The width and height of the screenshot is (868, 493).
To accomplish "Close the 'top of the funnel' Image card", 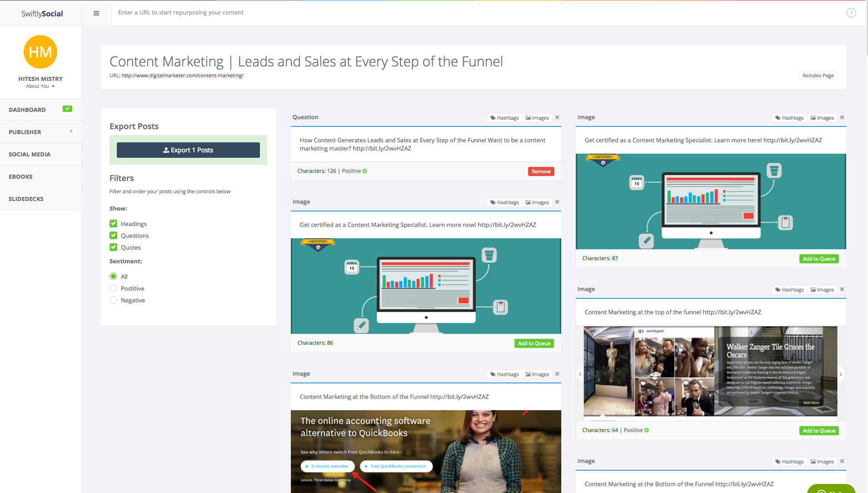I will 842,289.
